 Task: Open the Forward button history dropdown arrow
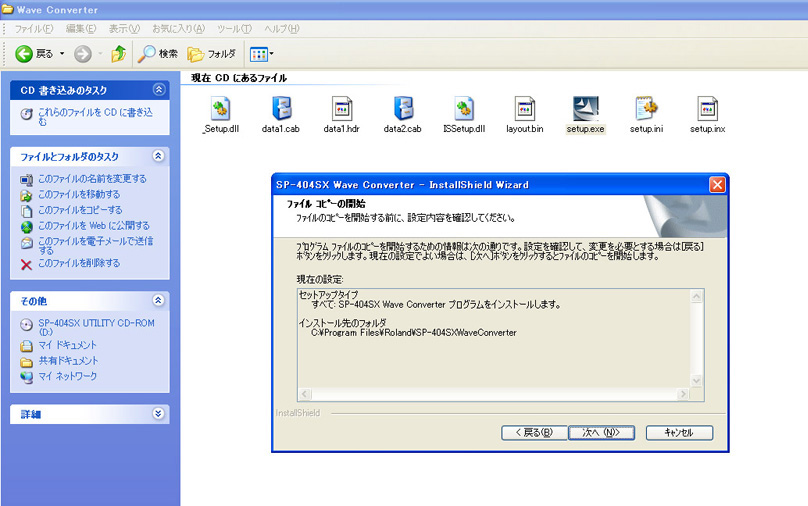(x=100, y=54)
